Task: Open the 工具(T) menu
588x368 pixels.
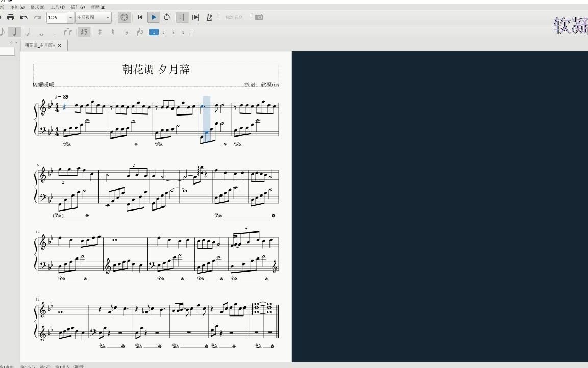Action: pyautogui.click(x=57, y=7)
